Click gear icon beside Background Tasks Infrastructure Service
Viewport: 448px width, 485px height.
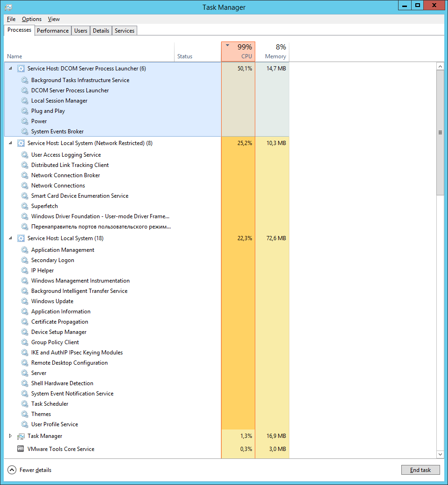[25, 80]
